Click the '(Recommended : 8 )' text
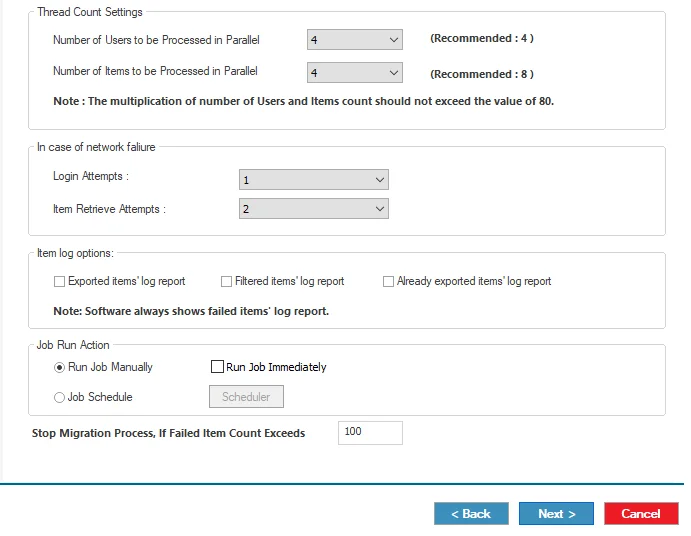 pyautogui.click(x=482, y=74)
